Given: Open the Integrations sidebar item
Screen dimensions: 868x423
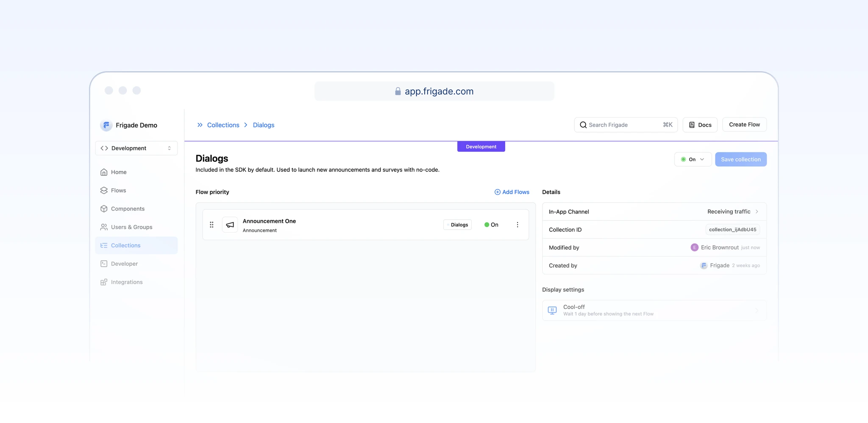Looking at the screenshot, I should click(x=126, y=282).
